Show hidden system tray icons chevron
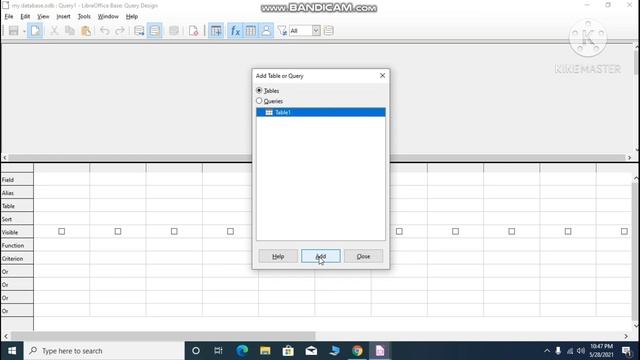Screen dimensions: 640x360 pos(547,351)
